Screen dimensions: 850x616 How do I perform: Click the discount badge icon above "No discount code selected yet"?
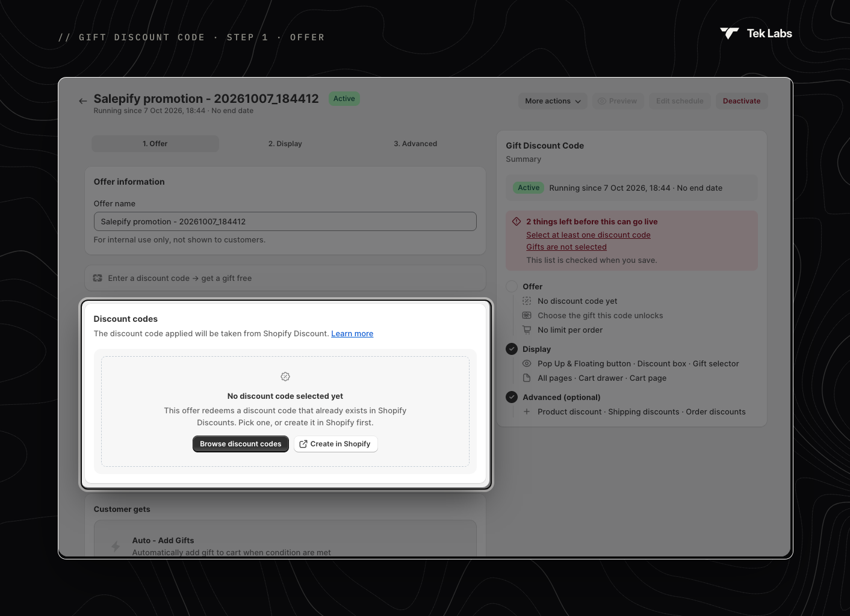(285, 377)
